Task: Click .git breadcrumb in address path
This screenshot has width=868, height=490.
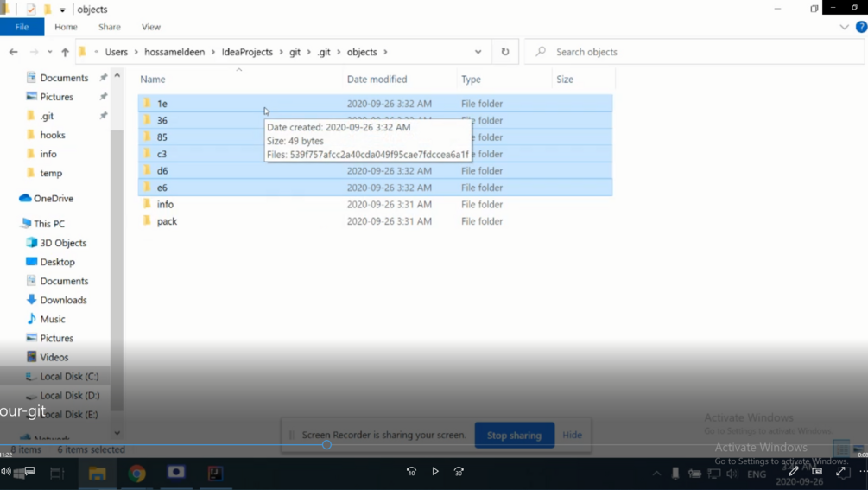Action: 324,52
